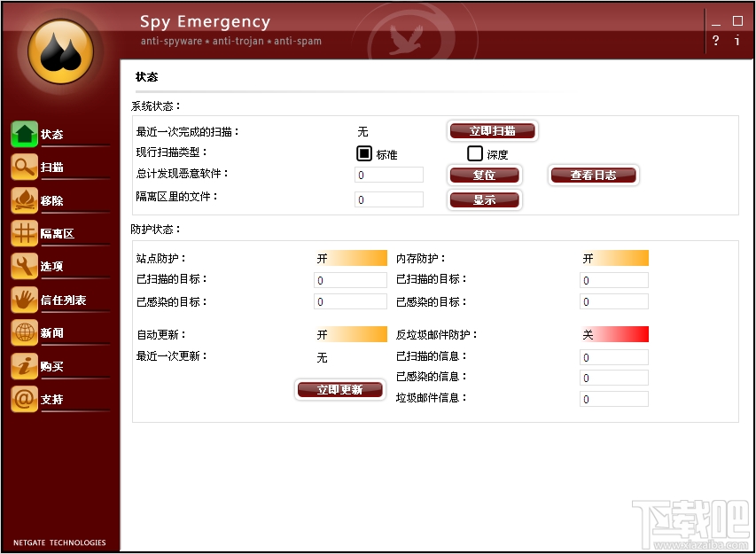Open logs with 查看日志 button
Viewport: 756px width, 554px height.
(593, 175)
